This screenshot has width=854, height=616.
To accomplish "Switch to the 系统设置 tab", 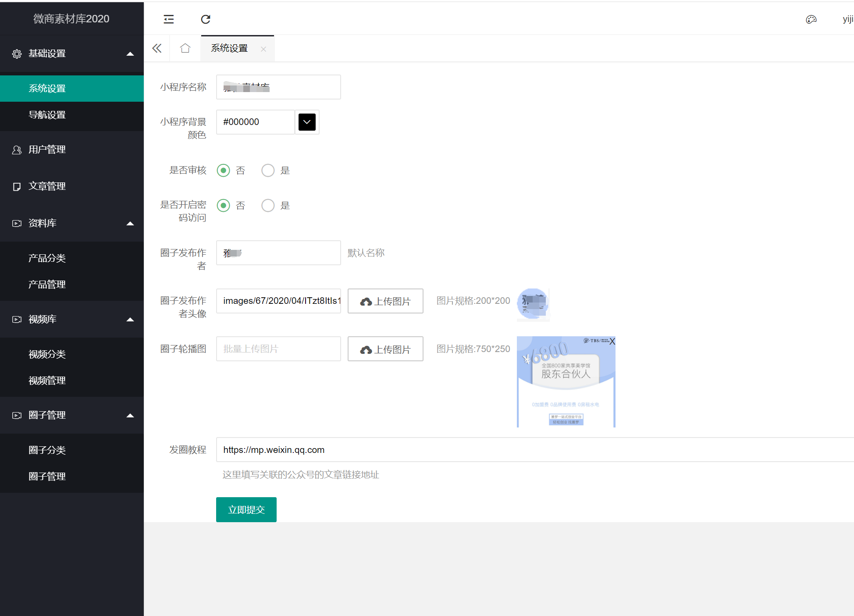I will coord(230,49).
